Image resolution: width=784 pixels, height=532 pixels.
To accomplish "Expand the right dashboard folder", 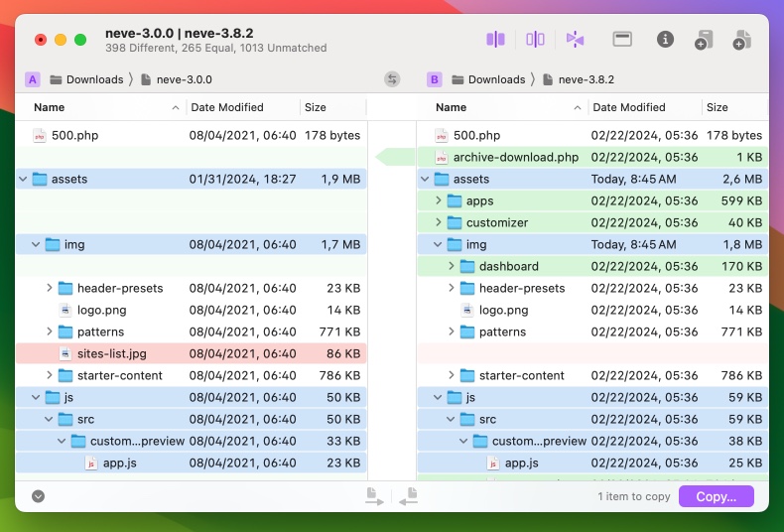I will click(451, 266).
